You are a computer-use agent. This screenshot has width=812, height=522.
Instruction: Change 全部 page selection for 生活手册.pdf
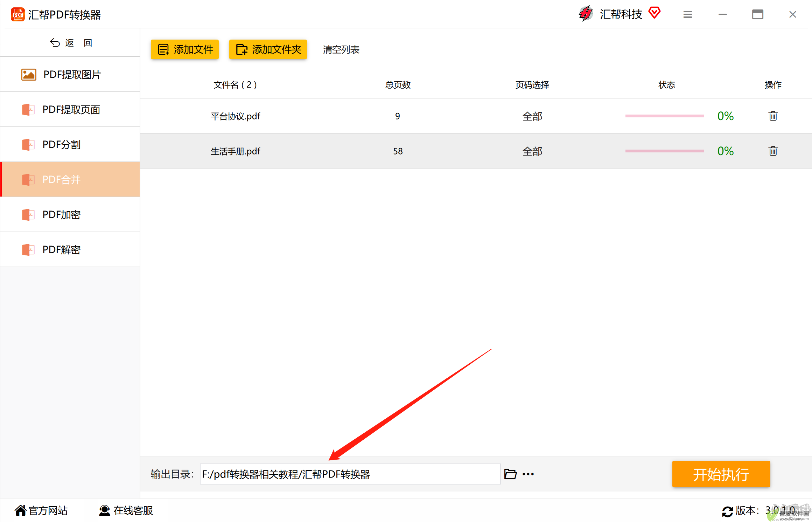pyautogui.click(x=532, y=151)
